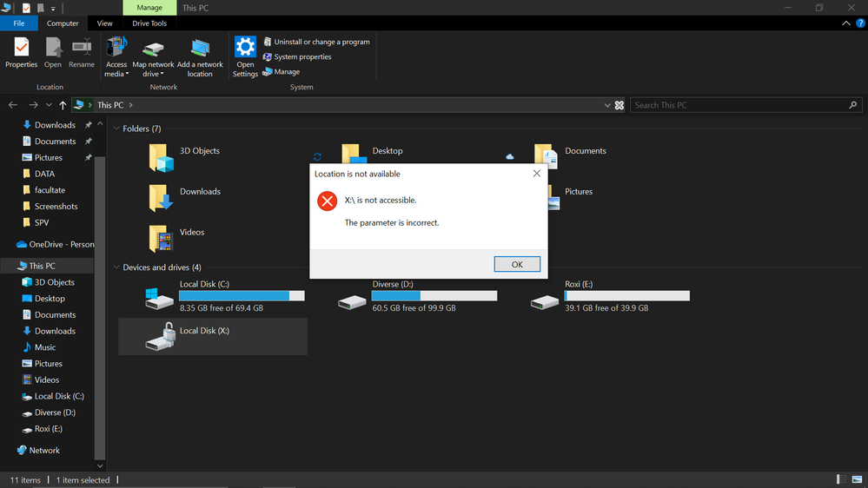Select 3D Objects in navigation tree
Screen dimensions: 868x488
tap(54, 282)
